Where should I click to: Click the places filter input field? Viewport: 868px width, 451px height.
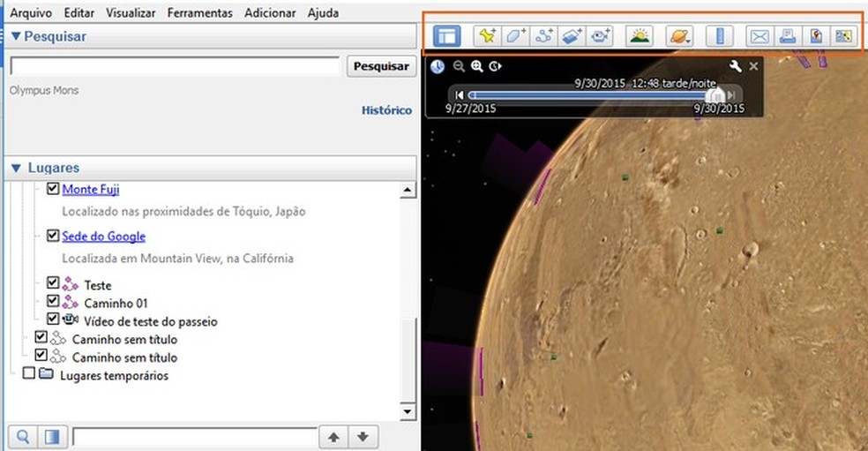[194, 437]
